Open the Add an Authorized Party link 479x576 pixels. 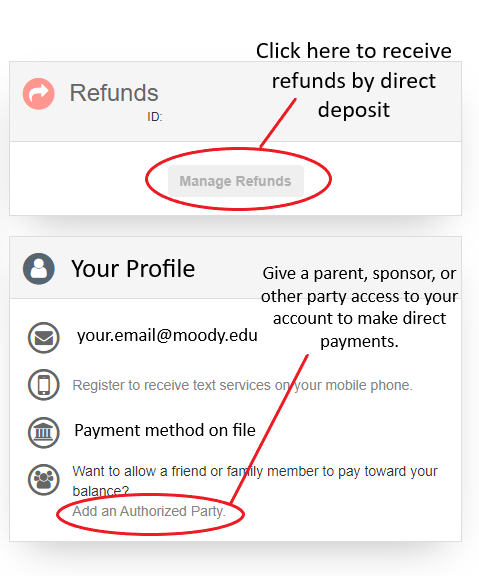[x=149, y=511]
